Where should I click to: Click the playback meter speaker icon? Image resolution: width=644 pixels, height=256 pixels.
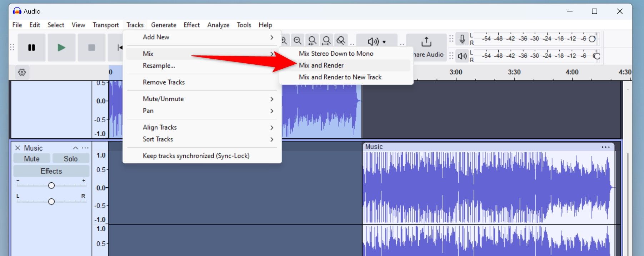click(x=462, y=56)
